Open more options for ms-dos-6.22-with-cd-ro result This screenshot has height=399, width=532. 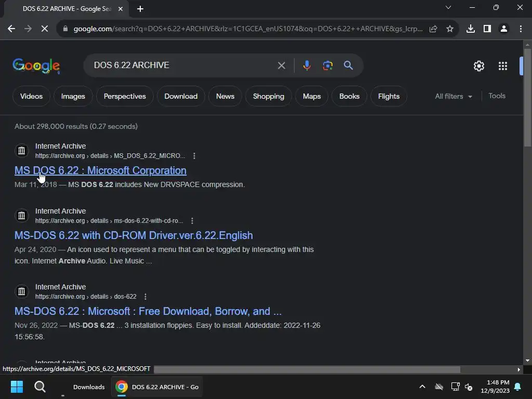point(192,221)
